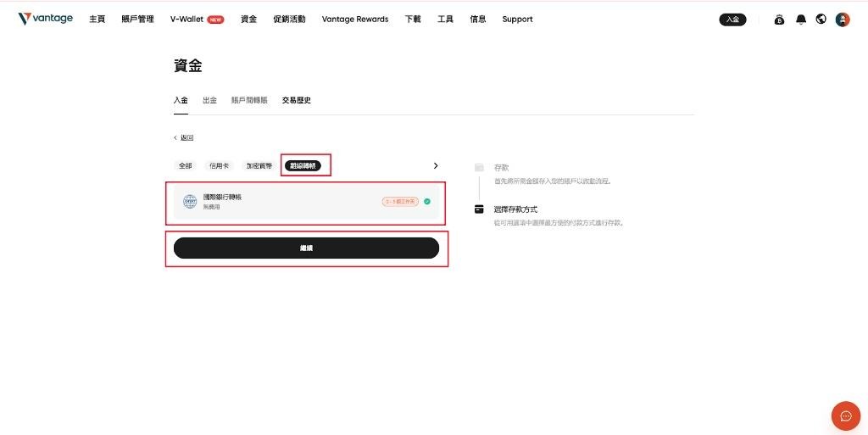Click the SWIFT bank transfer icon
Viewport: 868px width, 435px height.
(190, 202)
